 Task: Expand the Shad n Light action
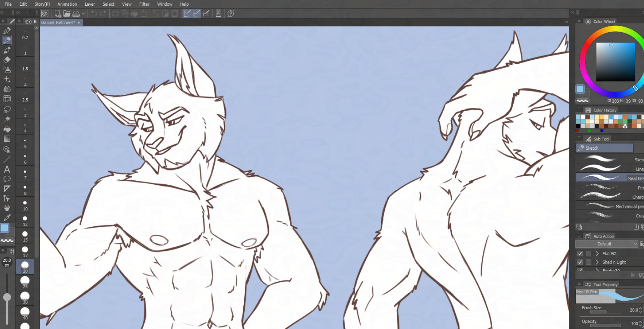tap(597, 262)
